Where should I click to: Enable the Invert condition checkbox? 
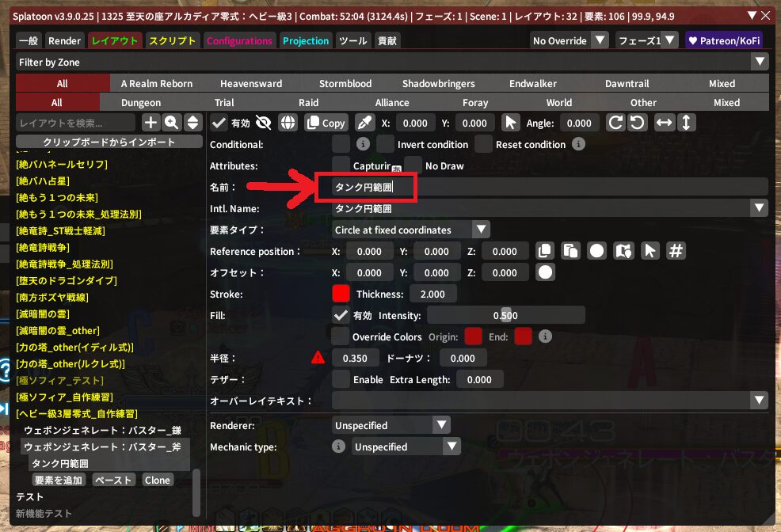coord(385,144)
